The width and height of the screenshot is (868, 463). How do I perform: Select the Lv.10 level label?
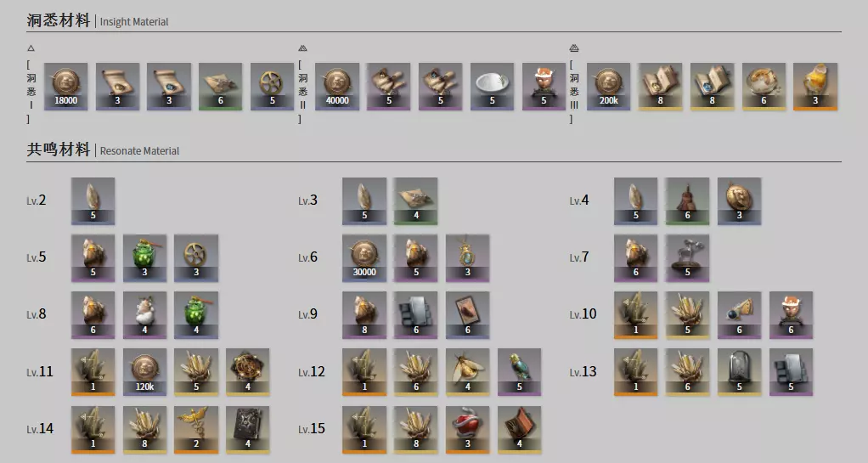pos(583,314)
